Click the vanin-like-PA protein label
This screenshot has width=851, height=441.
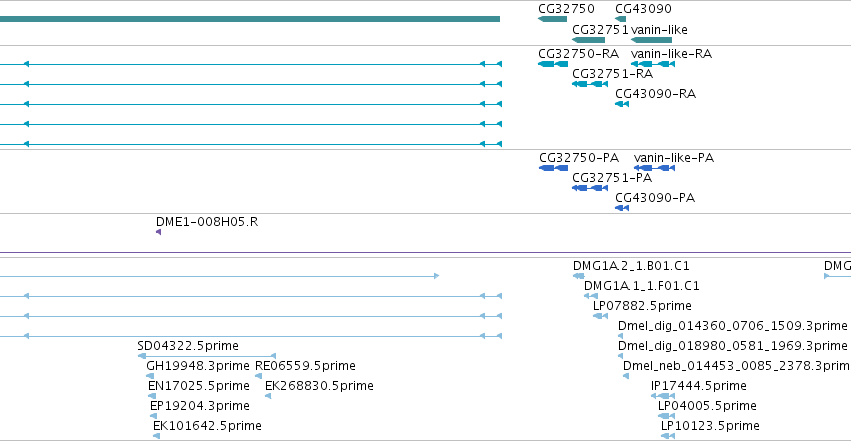coord(674,158)
